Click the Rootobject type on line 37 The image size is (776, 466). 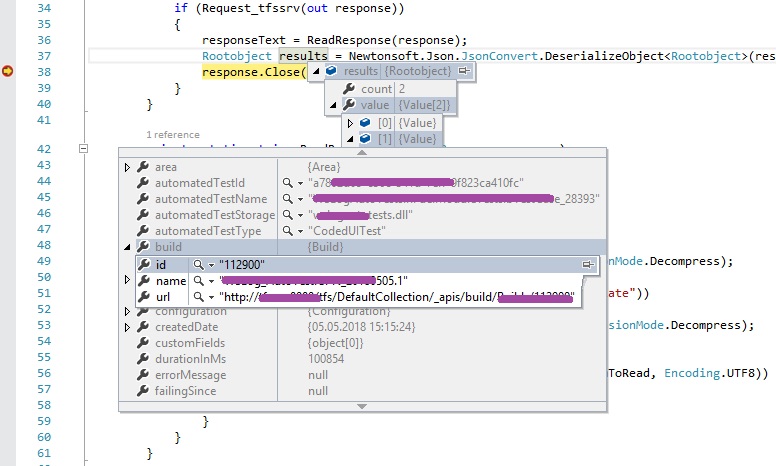(x=237, y=56)
